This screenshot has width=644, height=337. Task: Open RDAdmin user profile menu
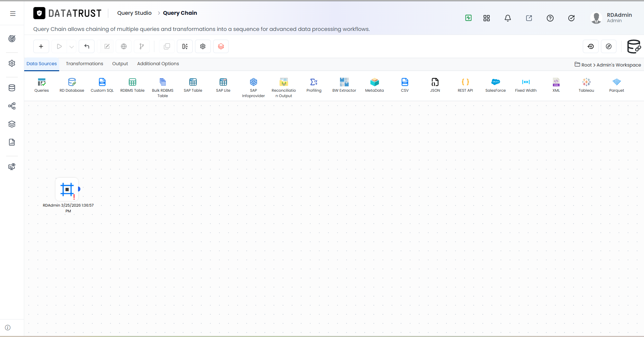pos(611,18)
